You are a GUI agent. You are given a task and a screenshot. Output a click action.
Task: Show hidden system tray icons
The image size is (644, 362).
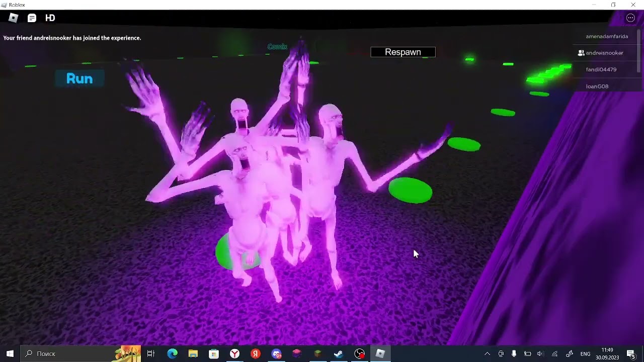[x=487, y=354]
